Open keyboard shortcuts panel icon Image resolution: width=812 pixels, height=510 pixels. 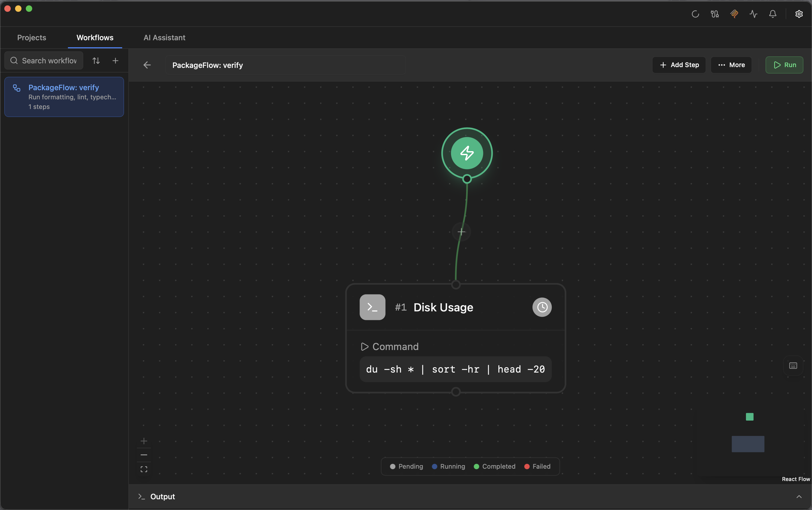[793, 366]
